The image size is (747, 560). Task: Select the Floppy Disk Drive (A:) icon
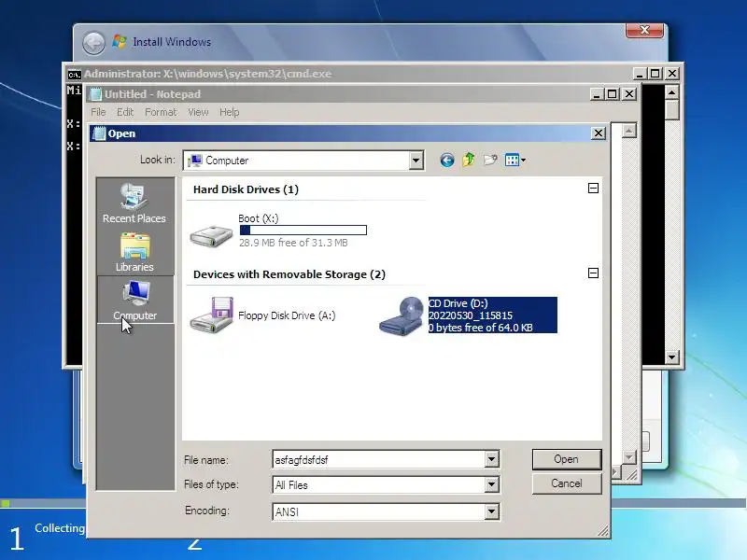[x=212, y=315]
